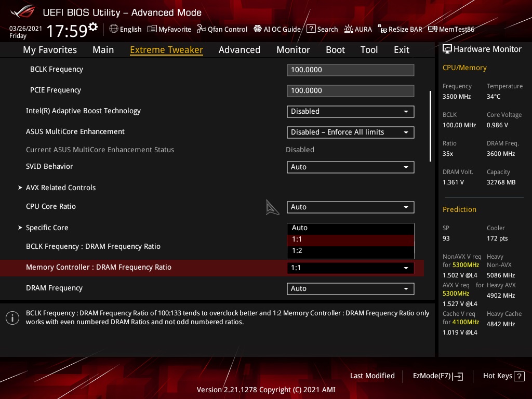Open ASUS MultiCore Enhancement dropdown
532x399 pixels.
[351, 132]
